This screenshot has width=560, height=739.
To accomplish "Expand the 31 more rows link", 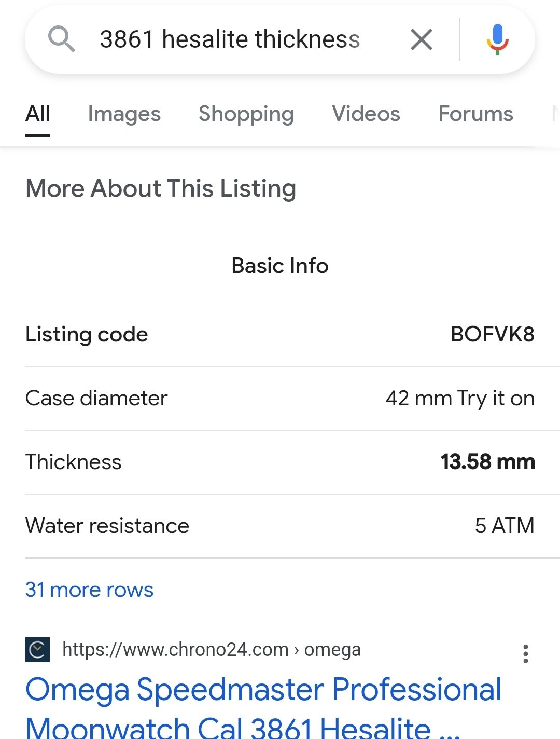I will (x=89, y=590).
